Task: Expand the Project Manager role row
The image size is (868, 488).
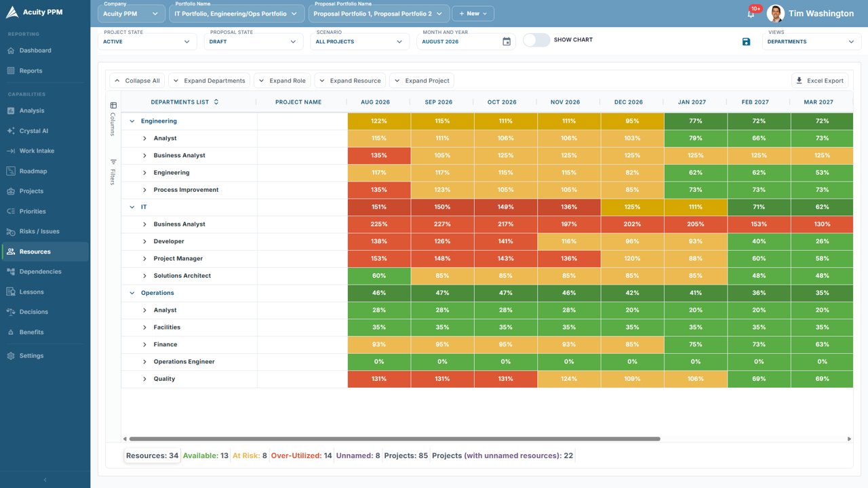Action: pyautogui.click(x=145, y=259)
